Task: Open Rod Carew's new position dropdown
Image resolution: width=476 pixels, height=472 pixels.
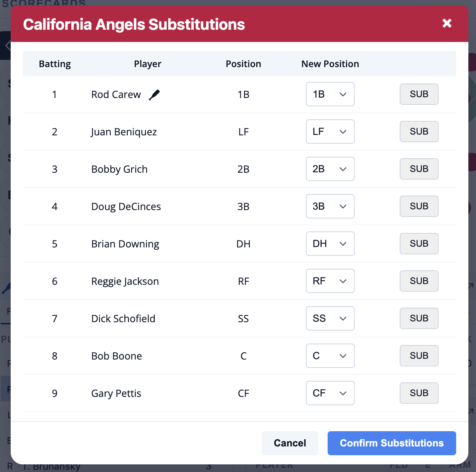Action: (330, 94)
